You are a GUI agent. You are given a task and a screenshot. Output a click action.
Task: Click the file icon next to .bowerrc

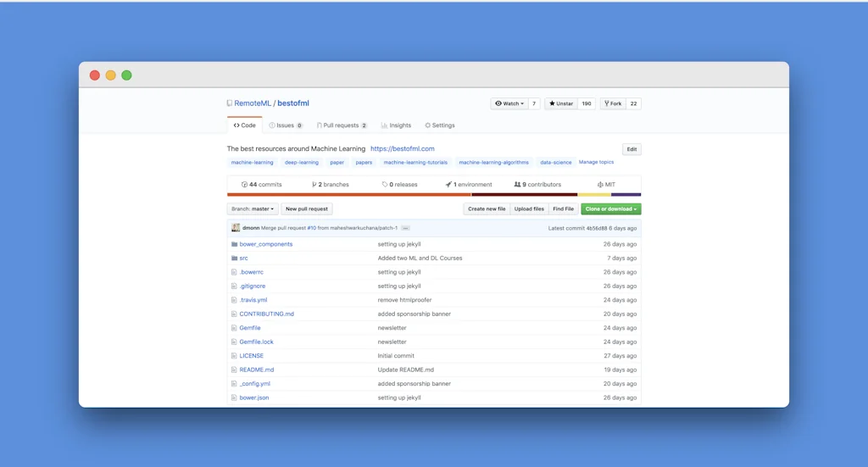coord(234,272)
